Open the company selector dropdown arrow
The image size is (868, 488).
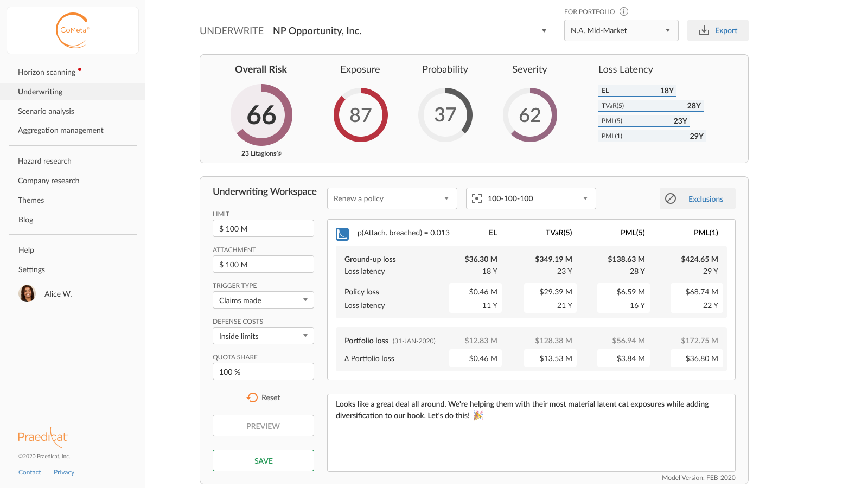tap(544, 31)
